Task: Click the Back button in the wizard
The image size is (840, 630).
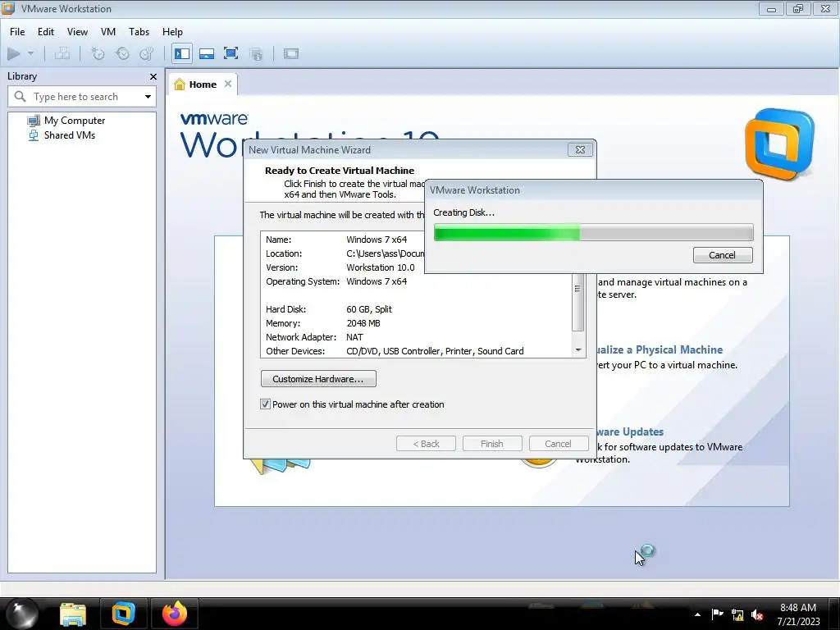Action: 426,444
